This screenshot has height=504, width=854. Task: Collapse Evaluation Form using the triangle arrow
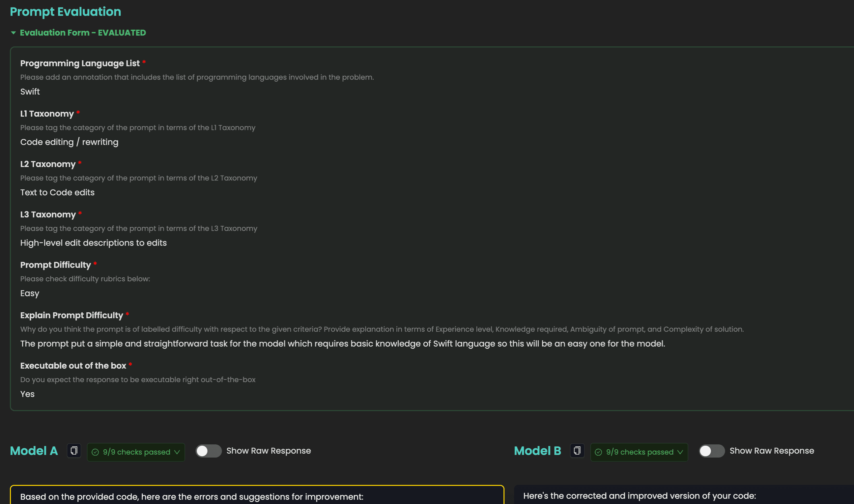coord(13,33)
